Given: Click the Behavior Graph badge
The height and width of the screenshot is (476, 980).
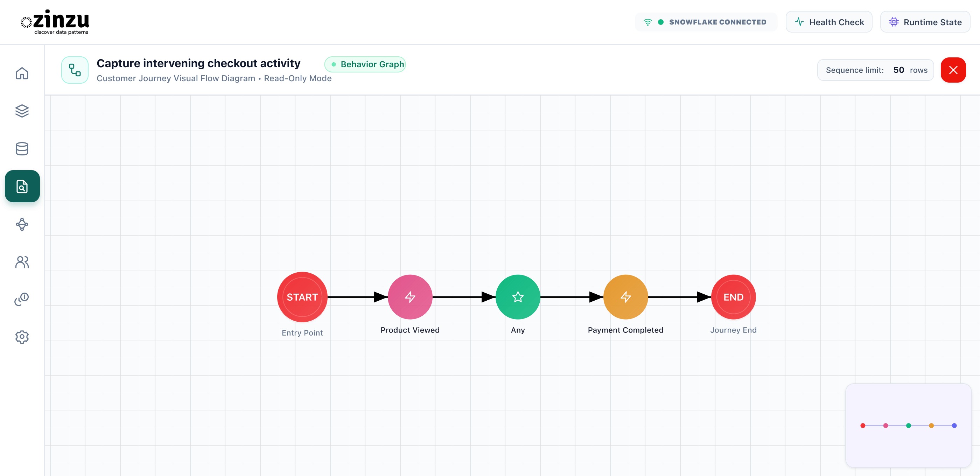Looking at the screenshot, I should pyautogui.click(x=365, y=64).
